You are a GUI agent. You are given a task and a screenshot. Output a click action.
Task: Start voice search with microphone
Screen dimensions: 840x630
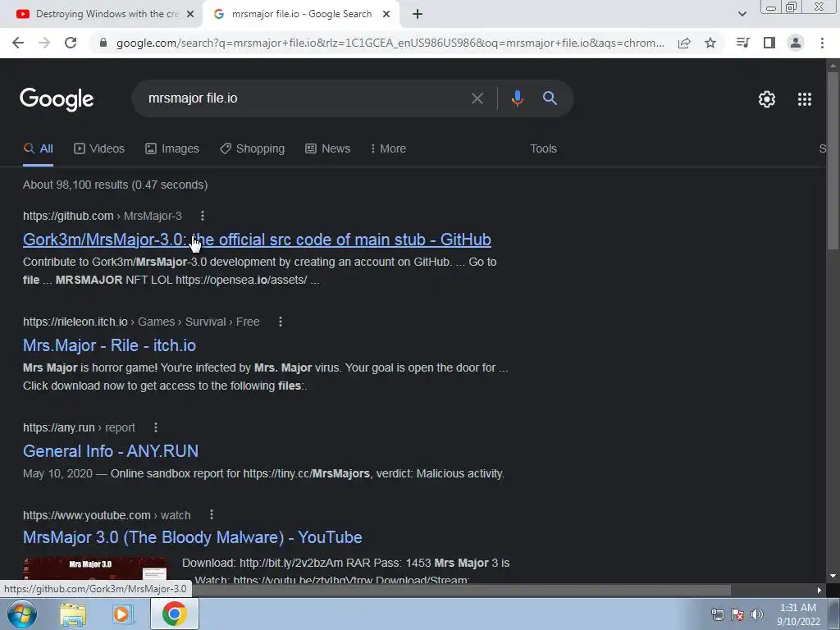coord(517,98)
